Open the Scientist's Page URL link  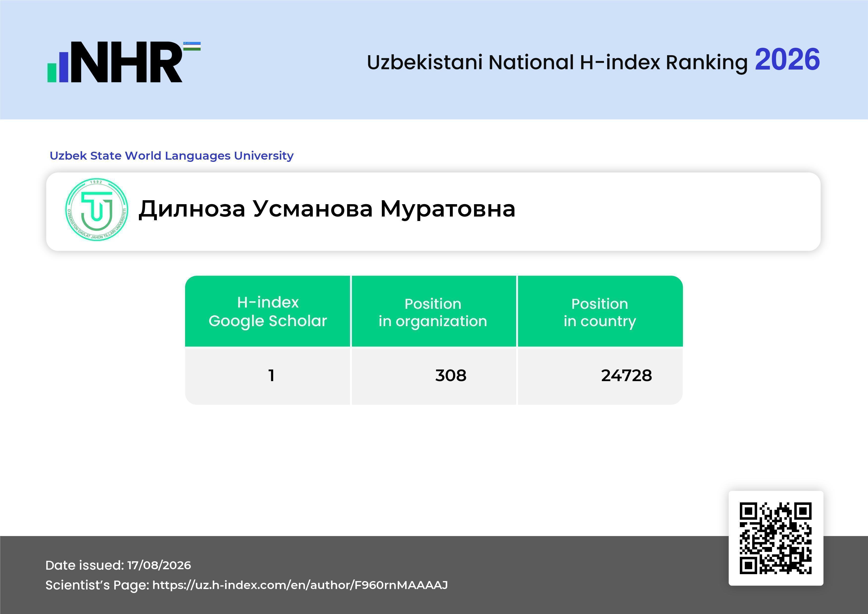pyautogui.click(x=300, y=585)
